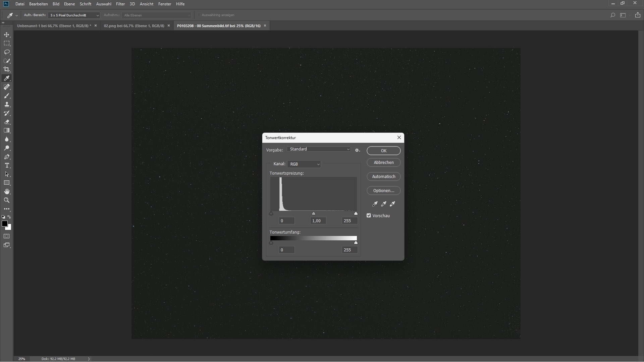This screenshot has height=362, width=644.
Task: Select the Type tool
Action: 7,166
